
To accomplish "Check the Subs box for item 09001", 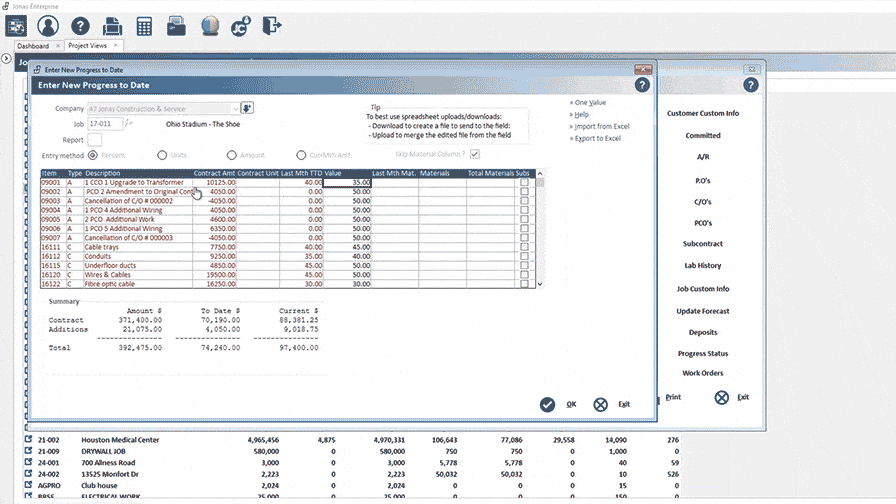I will (524, 182).
